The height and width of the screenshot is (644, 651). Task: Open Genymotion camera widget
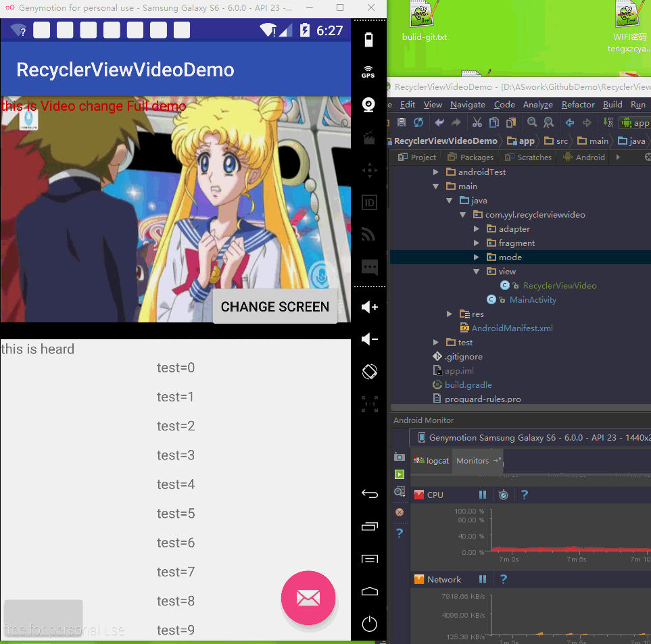(368, 105)
